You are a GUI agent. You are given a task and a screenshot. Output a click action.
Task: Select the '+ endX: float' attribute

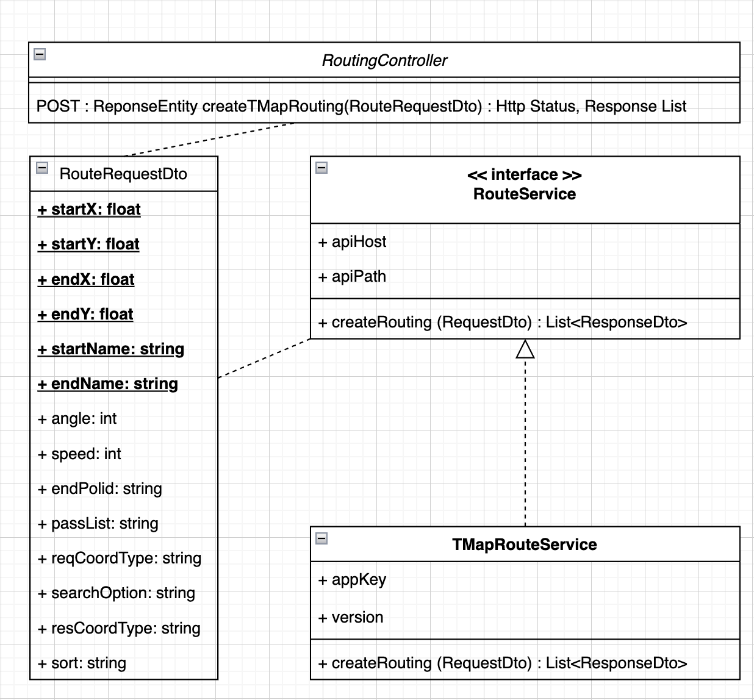[x=86, y=279]
